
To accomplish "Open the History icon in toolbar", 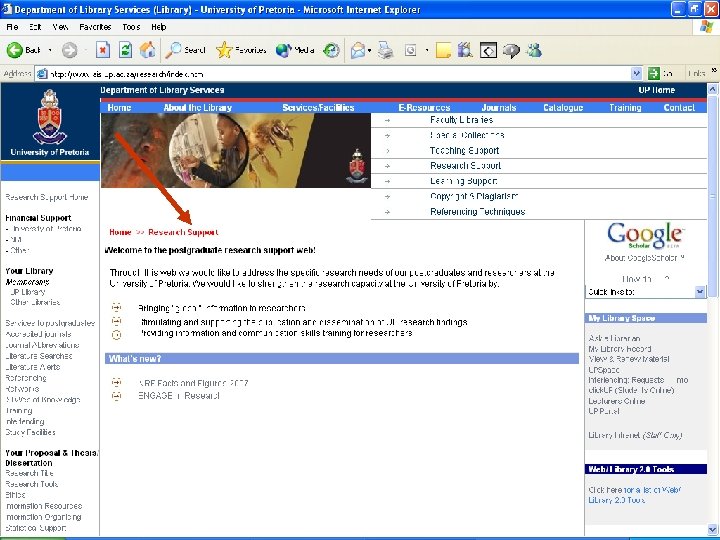I will (331, 50).
